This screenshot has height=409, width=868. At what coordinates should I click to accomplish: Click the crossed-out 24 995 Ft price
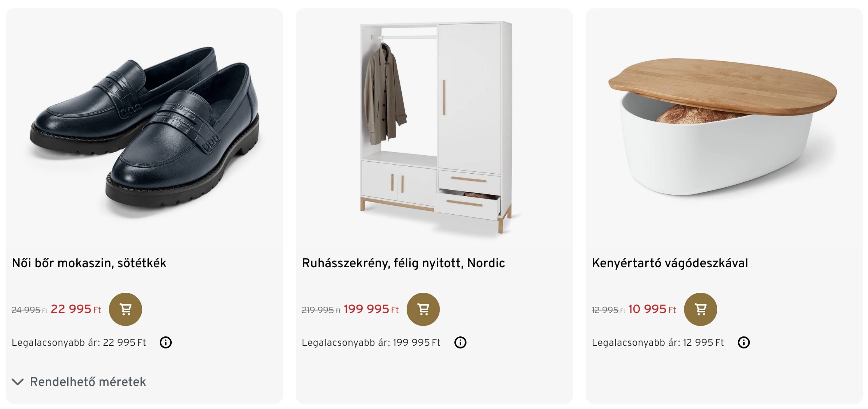pos(29,310)
